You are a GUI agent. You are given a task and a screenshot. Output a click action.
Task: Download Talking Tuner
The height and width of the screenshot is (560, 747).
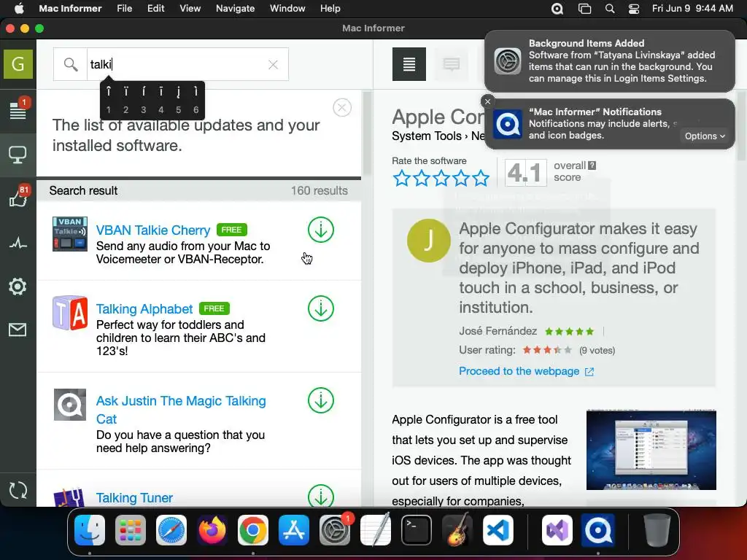pos(321,496)
